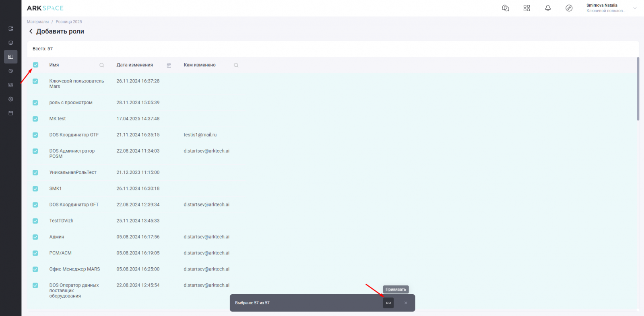Click Выбрано: 57 из 57 text

pos(252,303)
